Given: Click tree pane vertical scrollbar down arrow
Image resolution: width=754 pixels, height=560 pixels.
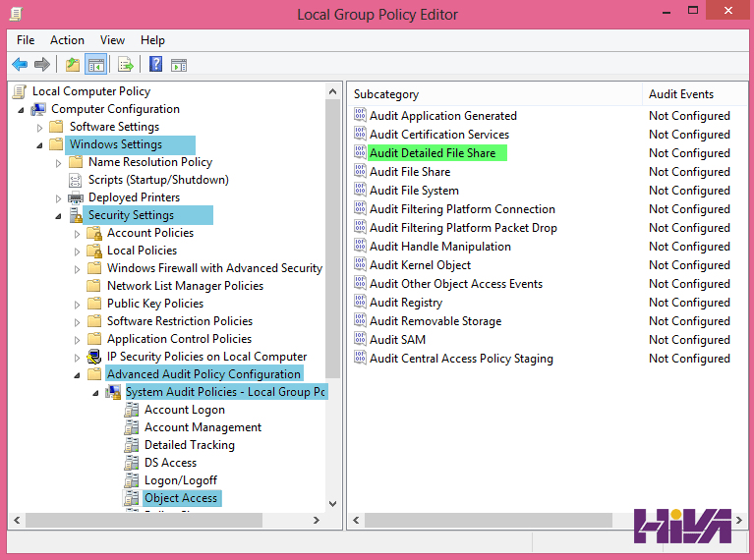Looking at the screenshot, I should click(332, 504).
